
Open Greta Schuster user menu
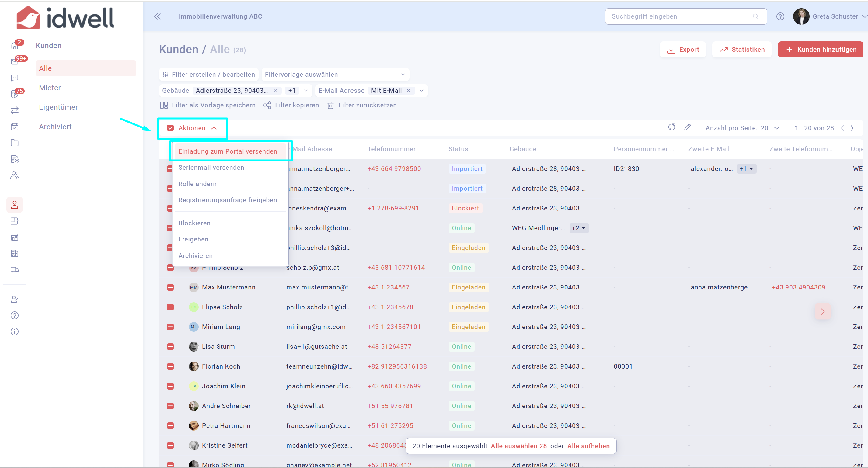point(830,16)
